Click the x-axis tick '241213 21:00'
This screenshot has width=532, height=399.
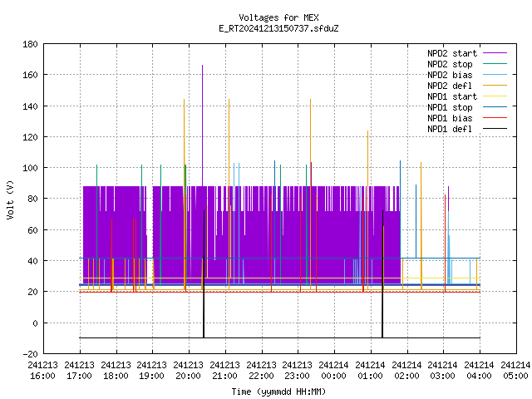tap(225, 371)
